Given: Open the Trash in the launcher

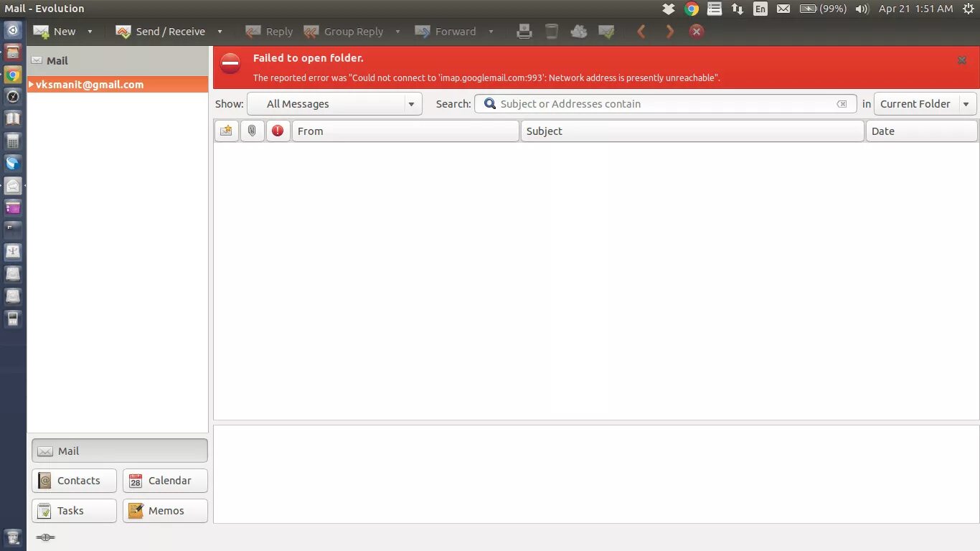Looking at the screenshot, I should (13, 537).
